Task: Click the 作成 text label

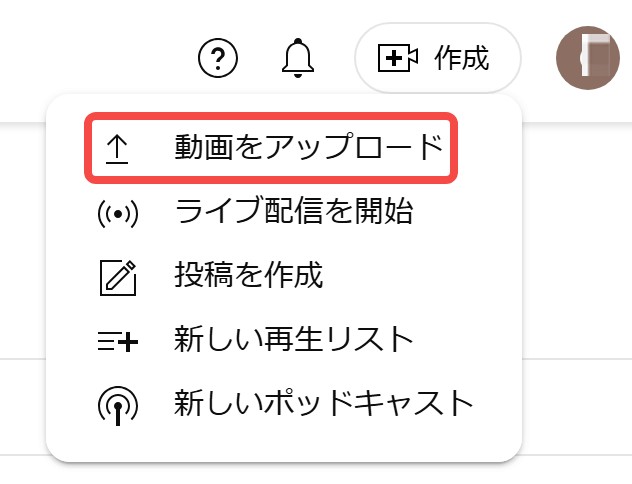Action: [x=461, y=59]
